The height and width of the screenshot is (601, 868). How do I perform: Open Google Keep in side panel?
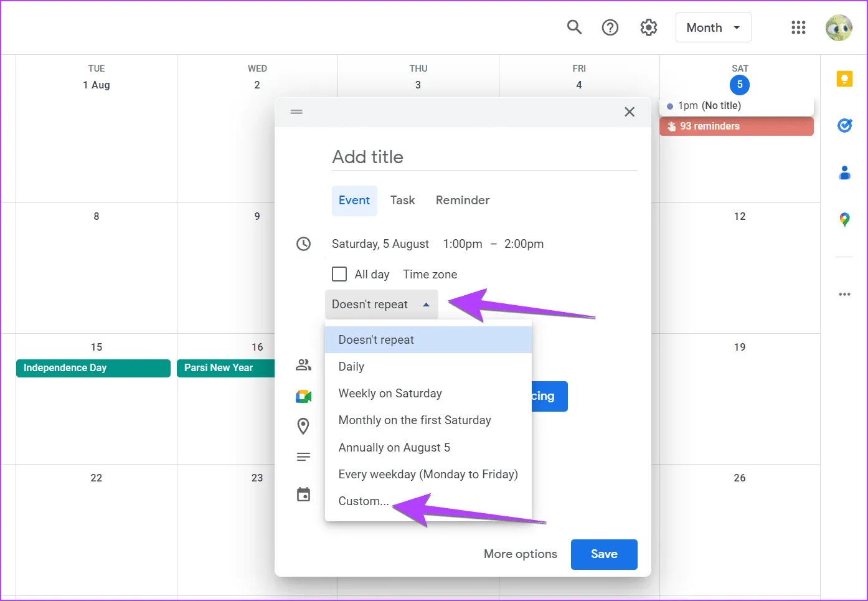pos(844,79)
